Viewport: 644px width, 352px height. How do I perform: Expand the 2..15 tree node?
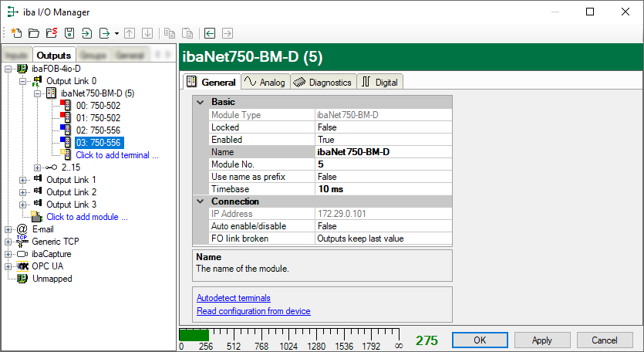(x=38, y=168)
